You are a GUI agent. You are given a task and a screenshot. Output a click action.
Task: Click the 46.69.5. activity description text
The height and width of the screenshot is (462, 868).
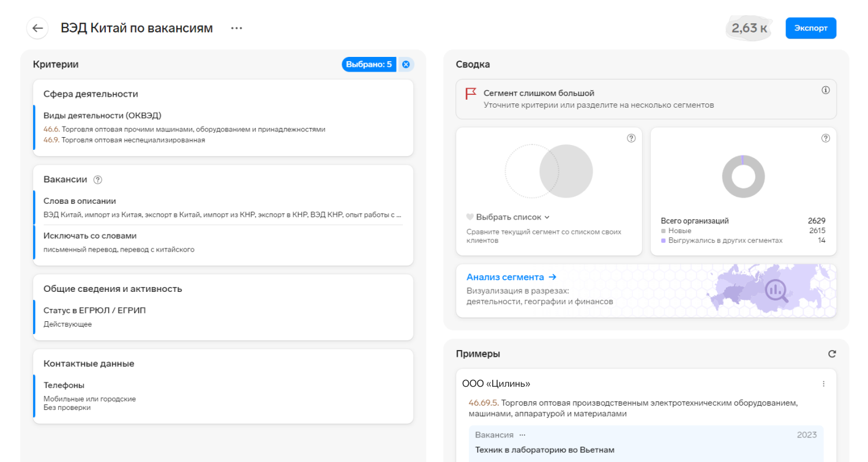pyautogui.click(x=633, y=408)
